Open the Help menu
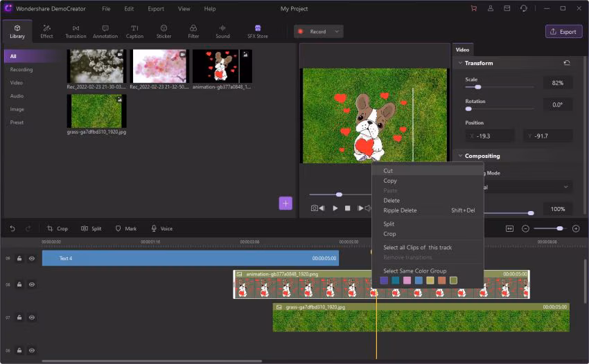Viewport: 589px width, 364px height. click(210, 8)
